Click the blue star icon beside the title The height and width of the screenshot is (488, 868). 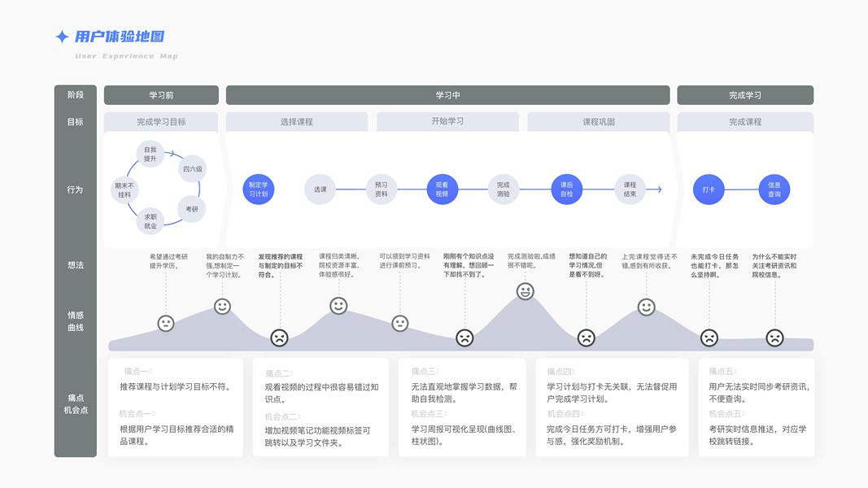[x=62, y=37]
